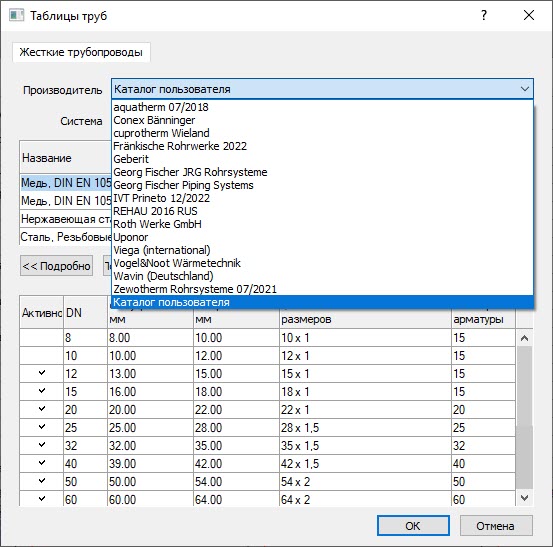Image resolution: width=553 pixels, height=547 pixels.
Task: Uncheck Активно for DN 15 row
Action: pyautogui.click(x=42, y=391)
